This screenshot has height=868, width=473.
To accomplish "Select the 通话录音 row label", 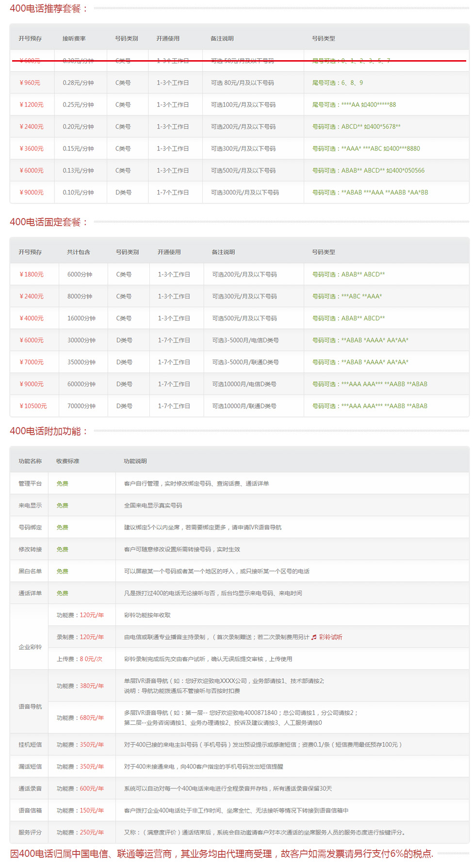I will [x=30, y=789].
